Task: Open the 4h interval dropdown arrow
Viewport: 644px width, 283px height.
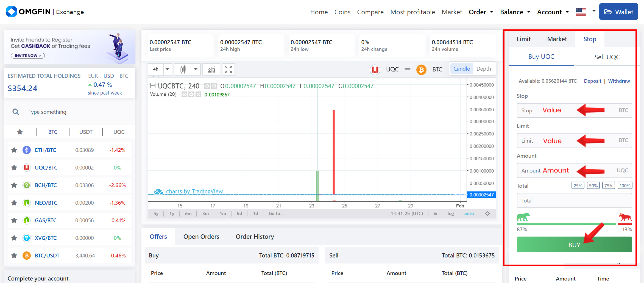Action: (167, 69)
